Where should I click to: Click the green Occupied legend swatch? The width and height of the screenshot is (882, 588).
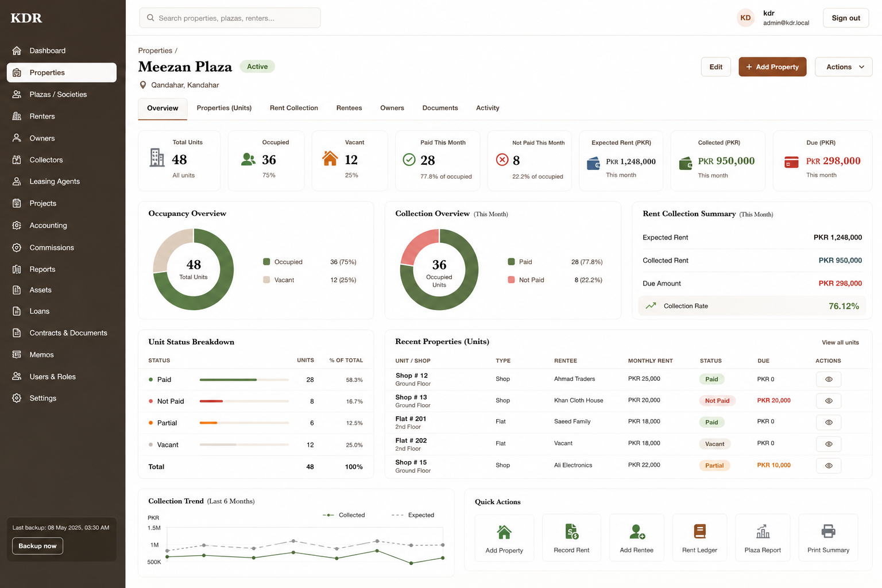(x=266, y=262)
